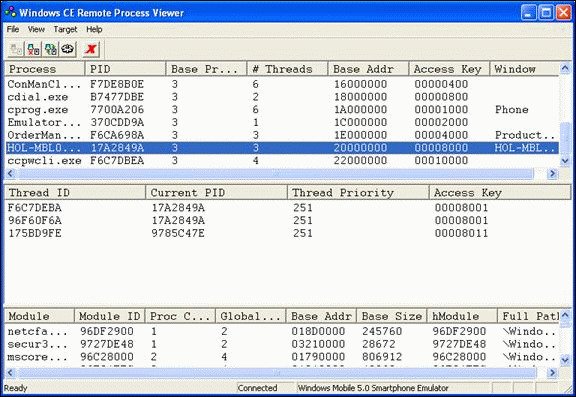Click horizontal scrollbar thumb in process list
Viewport: 576px width, 397px height.
[276, 174]
